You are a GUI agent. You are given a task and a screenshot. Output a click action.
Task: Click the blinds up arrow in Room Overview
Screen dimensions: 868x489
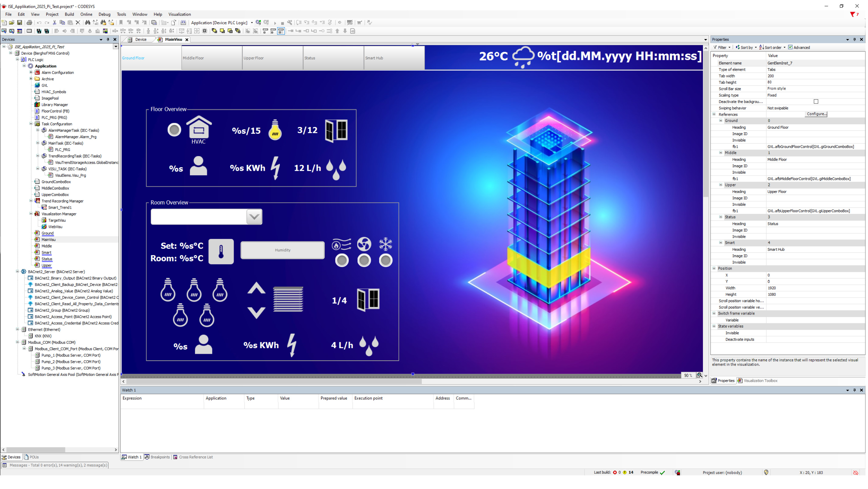click(256, 288)
